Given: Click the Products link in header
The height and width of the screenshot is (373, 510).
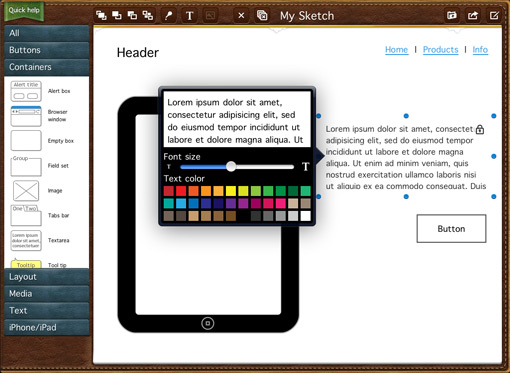Looking at the screenshot, I should click(x=441, y=50).
